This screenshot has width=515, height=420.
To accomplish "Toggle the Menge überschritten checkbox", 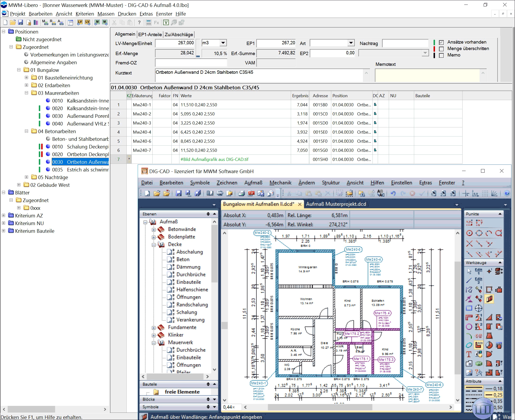I will tap(441, 49).
